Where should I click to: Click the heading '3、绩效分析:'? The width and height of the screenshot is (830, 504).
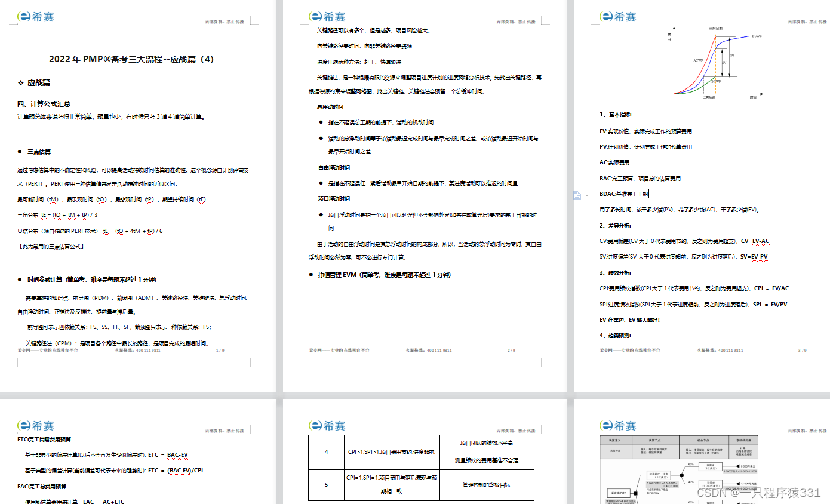coord(615,272)
